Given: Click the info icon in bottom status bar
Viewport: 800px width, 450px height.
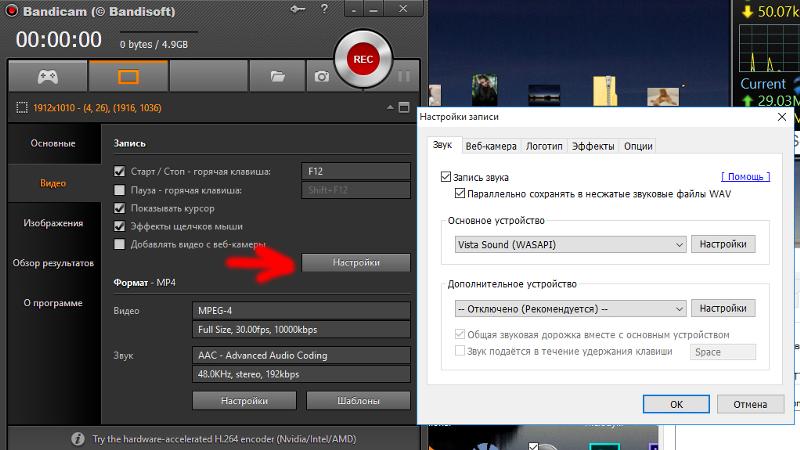Looking at the screenshot, I should (78, 439).
